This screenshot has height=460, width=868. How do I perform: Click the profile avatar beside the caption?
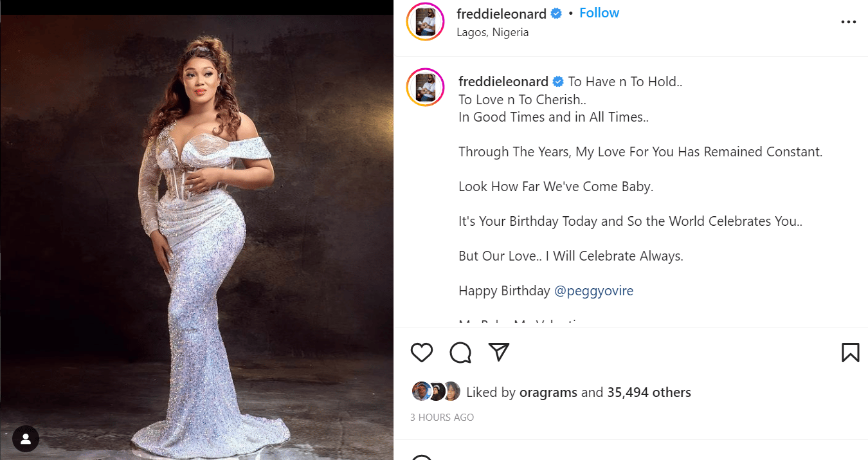[x=426, y=87]
